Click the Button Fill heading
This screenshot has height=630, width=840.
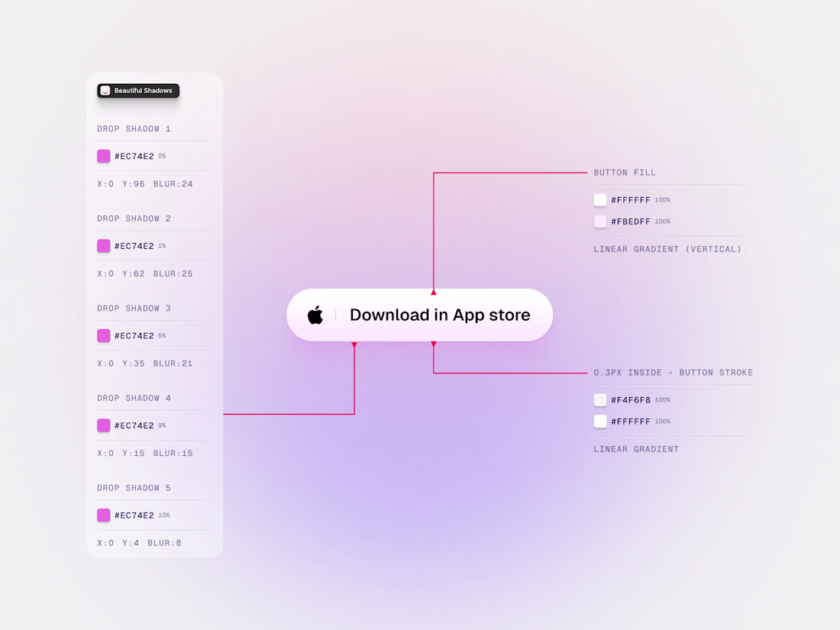(x=625, y=173)
